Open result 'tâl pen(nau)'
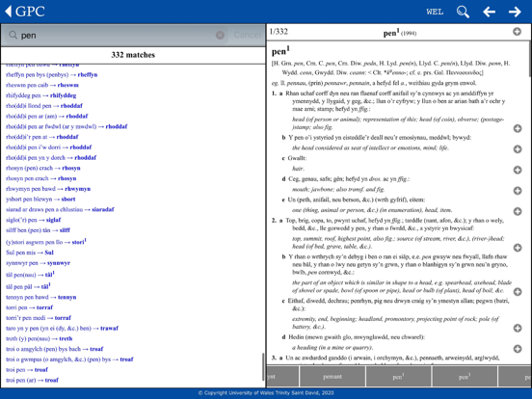532x399 pixels. pyautogui.click(x=30, y=274)
